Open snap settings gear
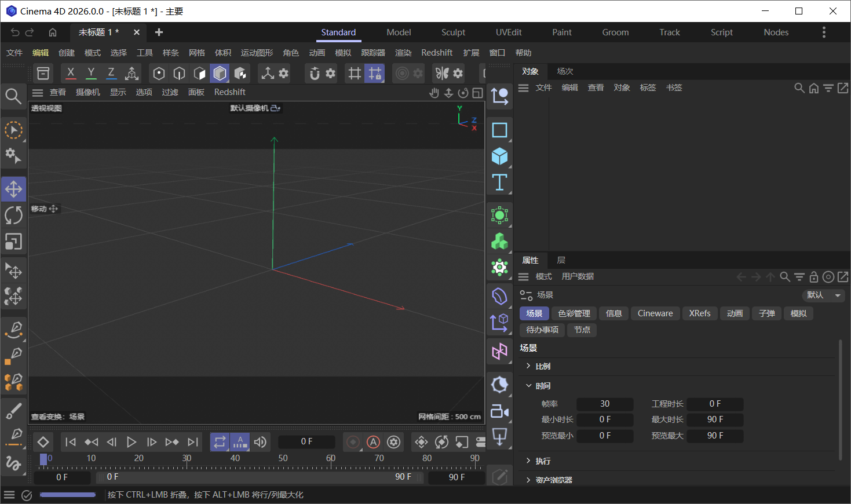This screenshot has width=851, height=504. [x=331, y=73]
